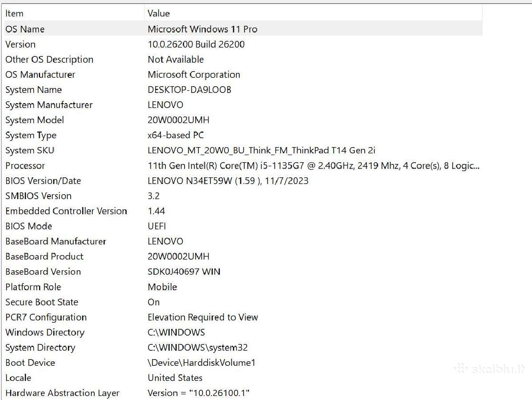
Task: Select the BaseBoard Version label
Action: click(43, 272)
